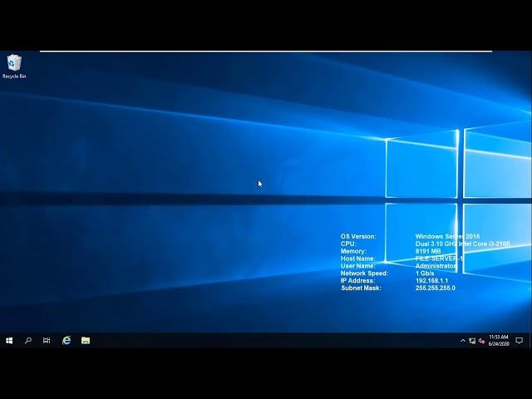Click the 8191 MB memory value

(428, 251)
